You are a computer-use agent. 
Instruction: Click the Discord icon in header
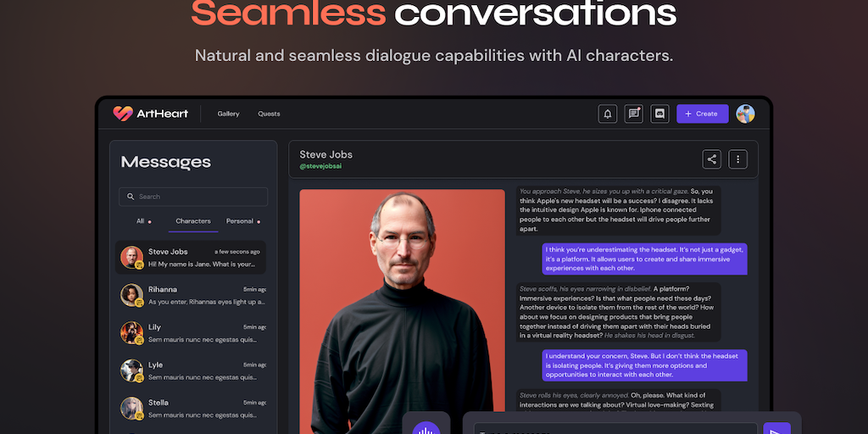(659, 114)
